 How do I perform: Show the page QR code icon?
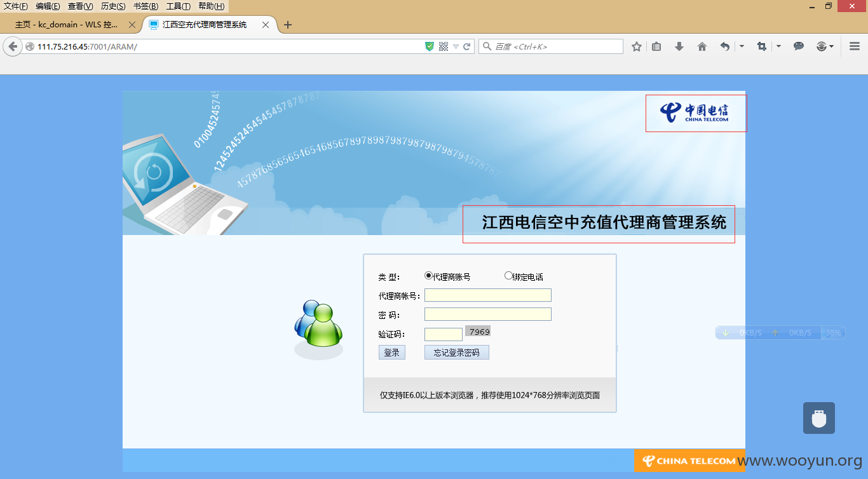[444, 46]
